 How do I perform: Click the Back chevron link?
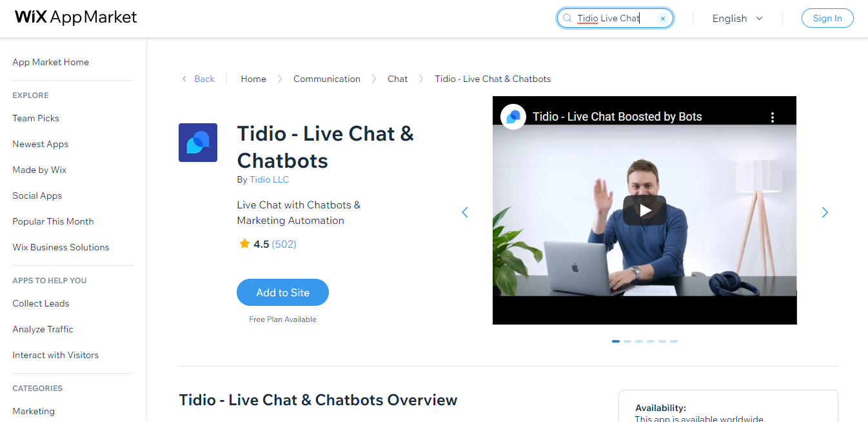(198, 79)
